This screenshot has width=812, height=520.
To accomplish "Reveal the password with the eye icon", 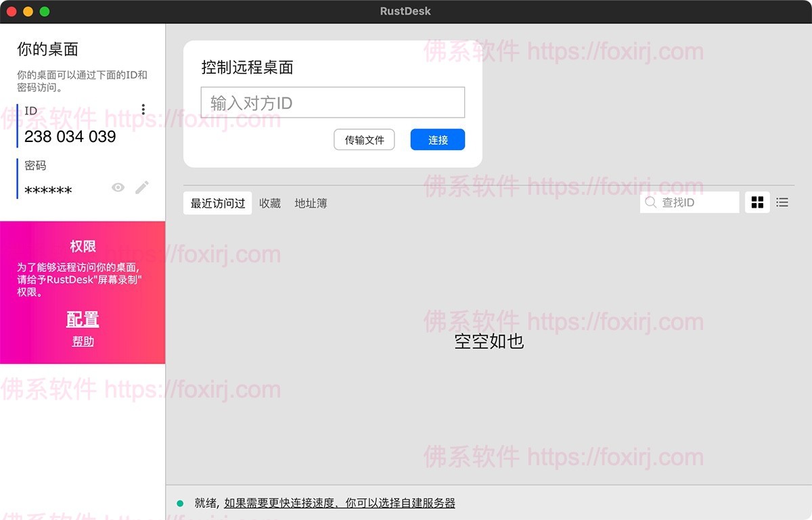I will [118, 187].
